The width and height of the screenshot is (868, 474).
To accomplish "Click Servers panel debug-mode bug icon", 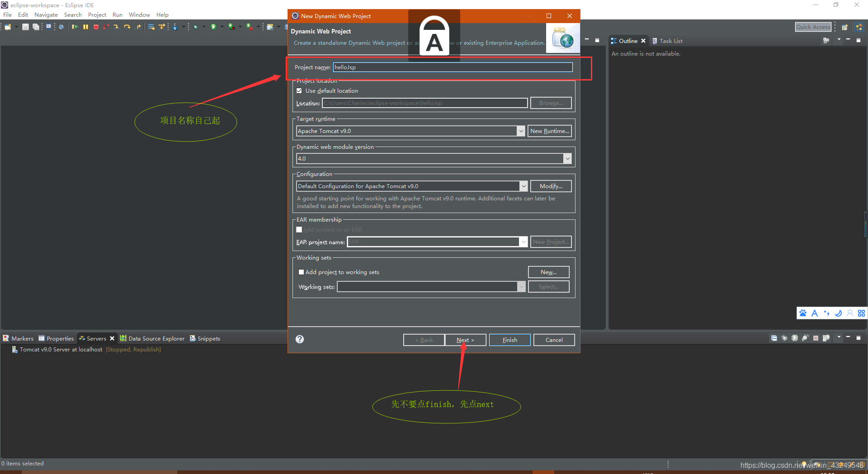I will point(784,338).
